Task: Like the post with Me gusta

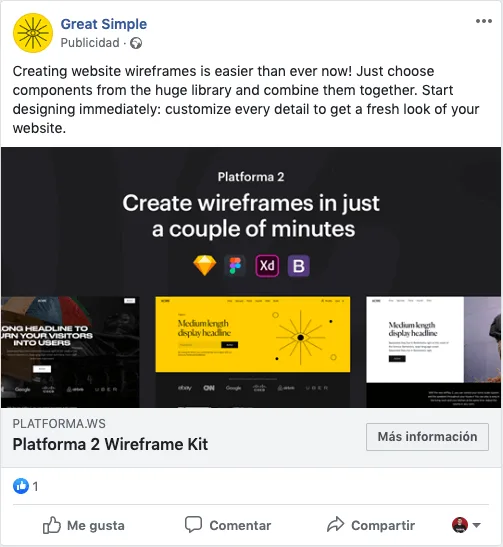Action: pyautogui.click(x=83, y=525)
